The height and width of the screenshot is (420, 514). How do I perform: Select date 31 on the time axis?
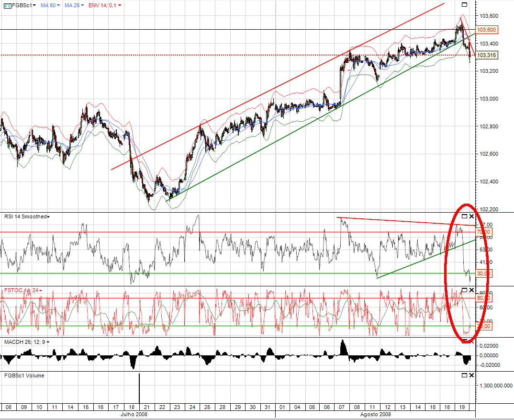[268, 407]
